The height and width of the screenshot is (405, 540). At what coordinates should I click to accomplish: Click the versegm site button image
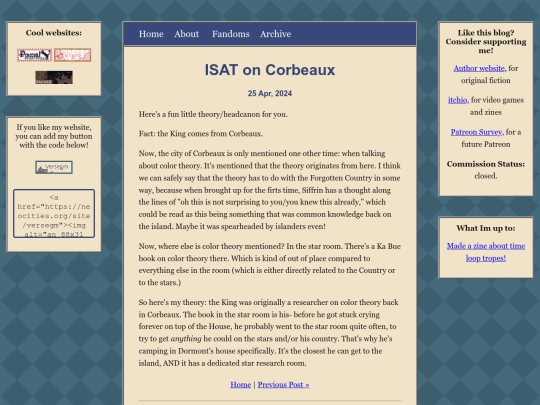tap(54, 167)
